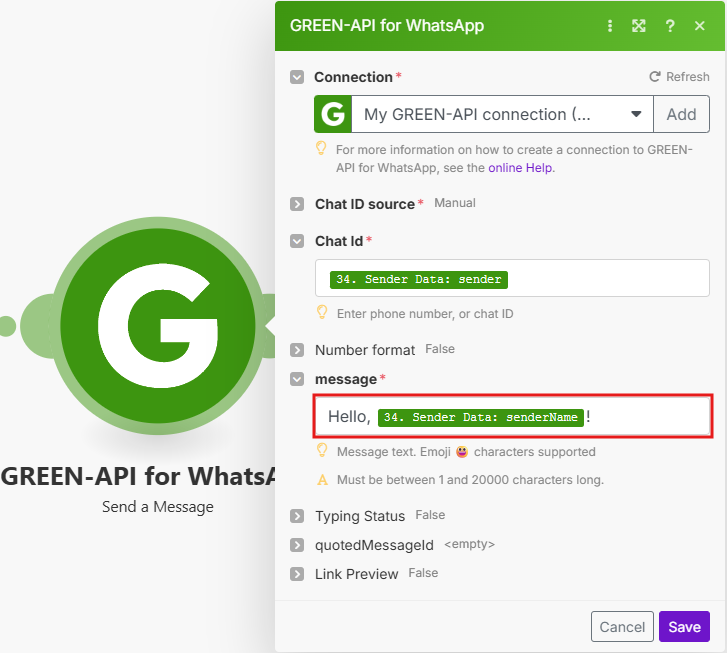Save the module settings

684,627
